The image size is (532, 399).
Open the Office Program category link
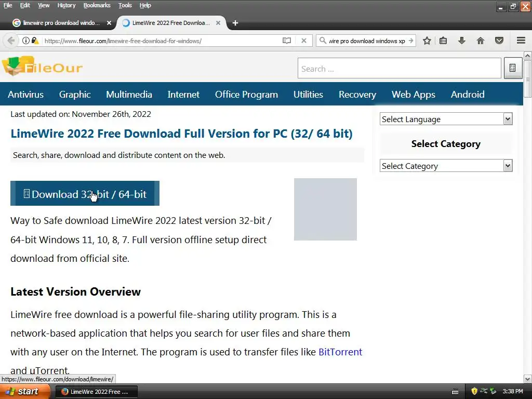coord(246,95)
